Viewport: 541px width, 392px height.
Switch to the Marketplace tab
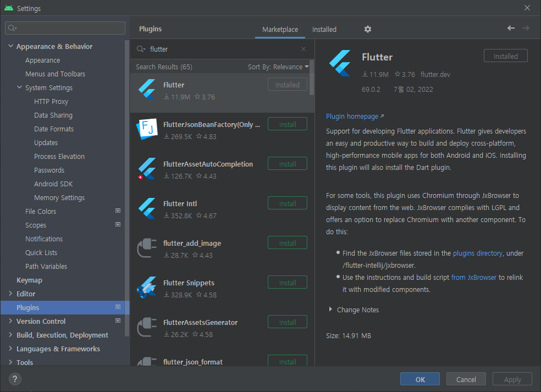(280, 29)
